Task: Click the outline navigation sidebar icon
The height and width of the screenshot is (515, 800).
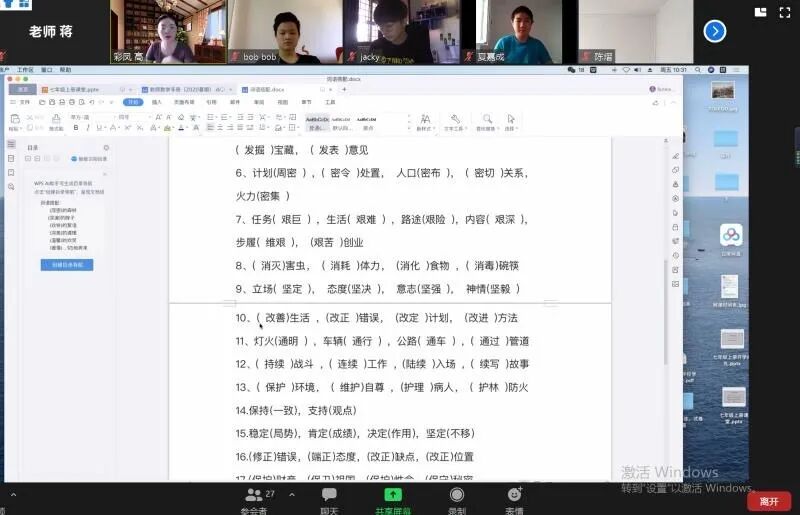Action: [x=11, y=144]
